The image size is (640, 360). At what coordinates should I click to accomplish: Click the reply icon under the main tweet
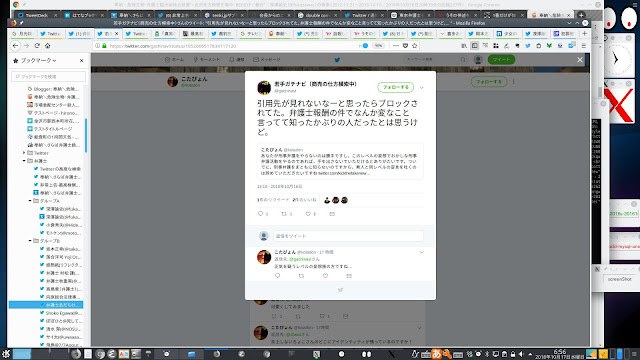tap(260, 213)
